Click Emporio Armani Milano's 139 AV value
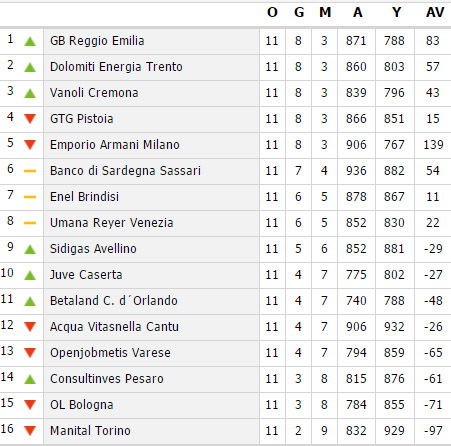 pyautogui.click(x=433, y=145)
